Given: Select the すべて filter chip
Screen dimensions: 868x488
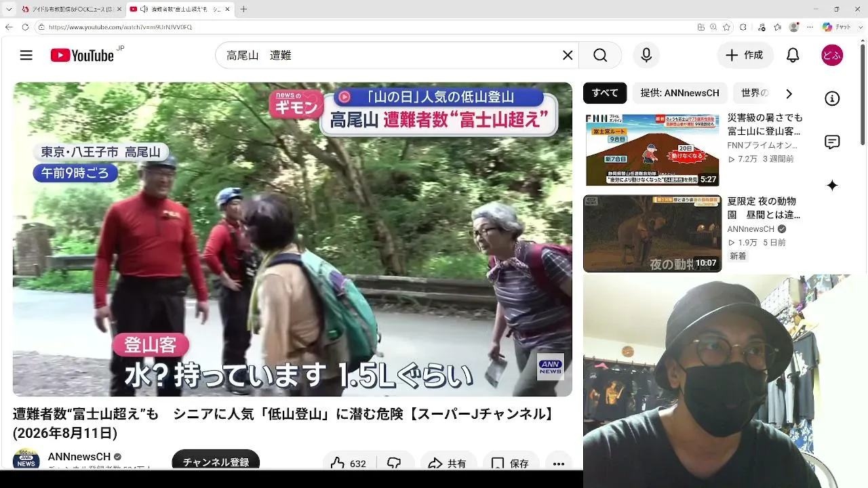Looking at the screenshot, I should coord(605,94).
